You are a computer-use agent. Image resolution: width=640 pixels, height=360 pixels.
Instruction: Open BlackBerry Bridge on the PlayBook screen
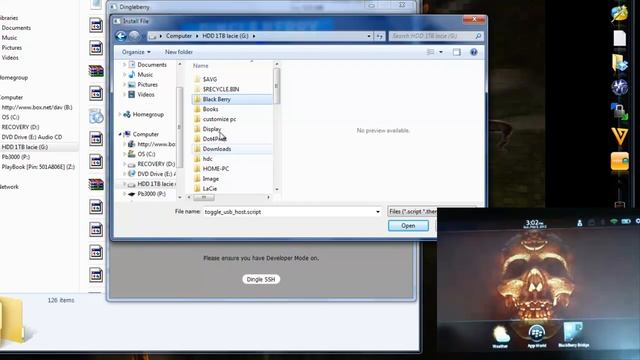pyautogui.click(x=573, y=335)
